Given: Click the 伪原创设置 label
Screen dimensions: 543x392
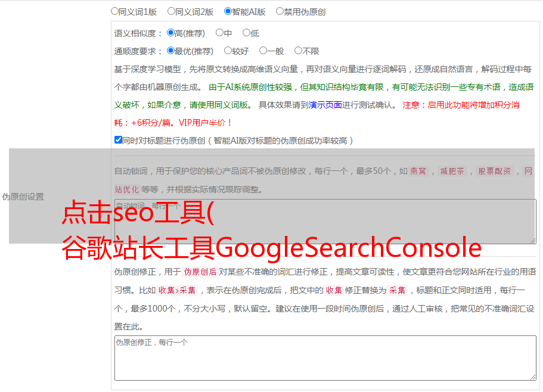Looking at the screenshot, I should coord(23,197).
